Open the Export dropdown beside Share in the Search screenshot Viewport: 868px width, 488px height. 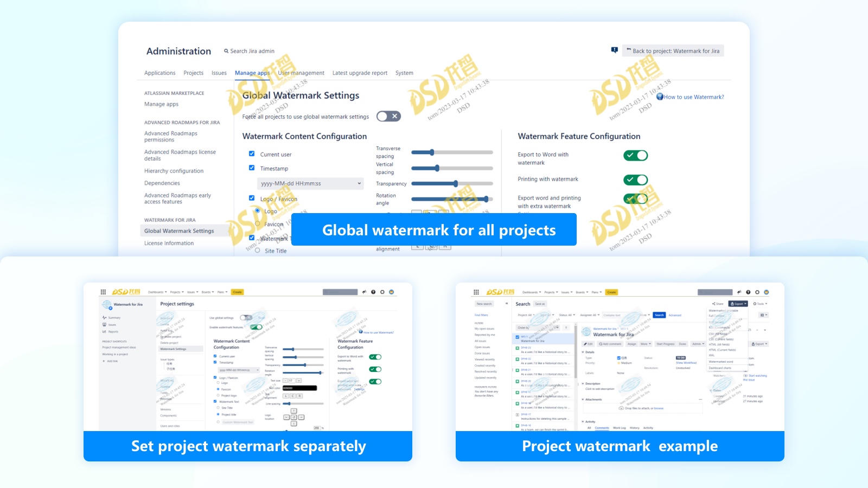738,304
